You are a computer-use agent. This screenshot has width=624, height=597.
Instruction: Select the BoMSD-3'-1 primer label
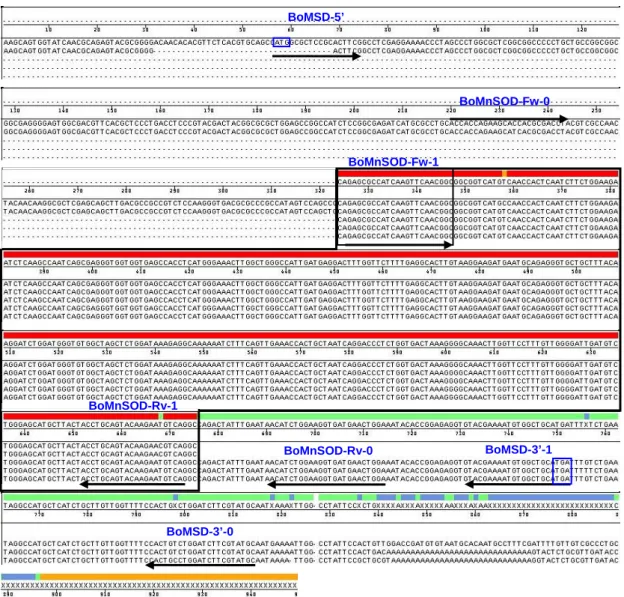[x=519, y=450]
